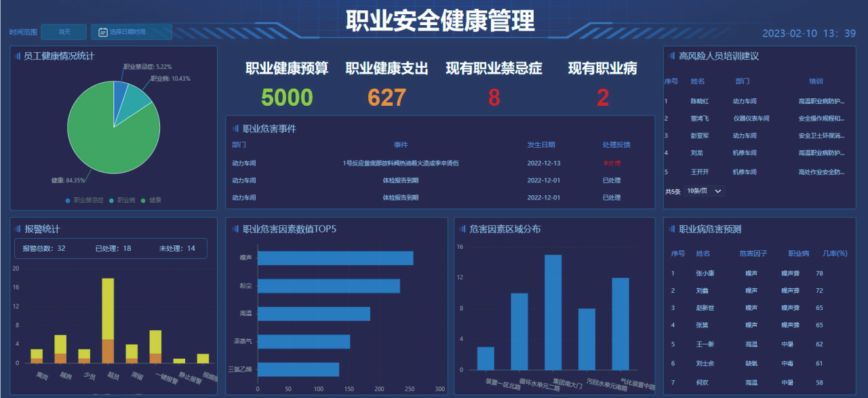Screen dimensions: 868x398
Task: Click icon beside 员工健康情况统计 title
Action: pyautogui.click(x=17, y=56)
